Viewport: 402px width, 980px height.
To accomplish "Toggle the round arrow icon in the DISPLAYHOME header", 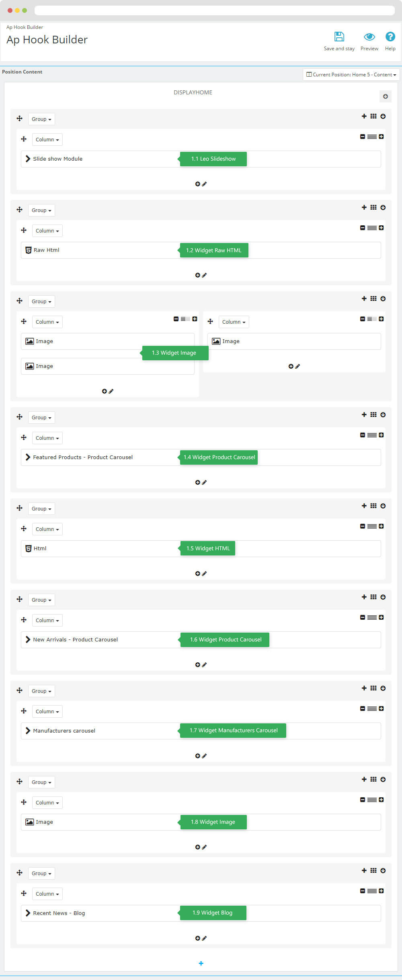I will coord(385,96).
